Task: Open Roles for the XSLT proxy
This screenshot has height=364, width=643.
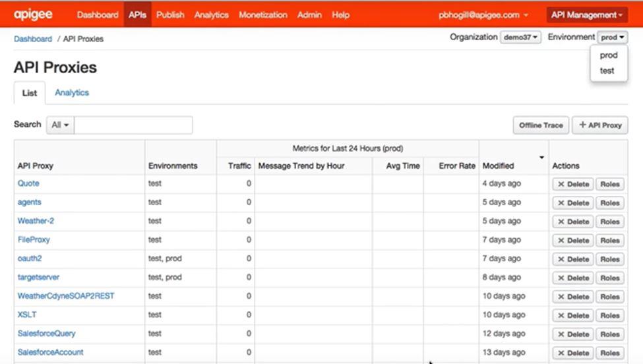Action: point(610,316)
